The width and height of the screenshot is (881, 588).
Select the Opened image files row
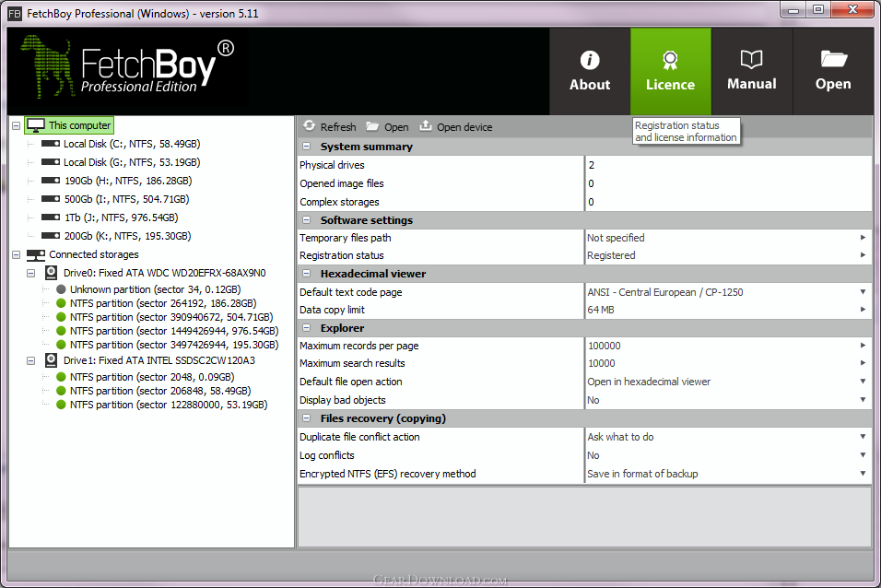(585, 183)
